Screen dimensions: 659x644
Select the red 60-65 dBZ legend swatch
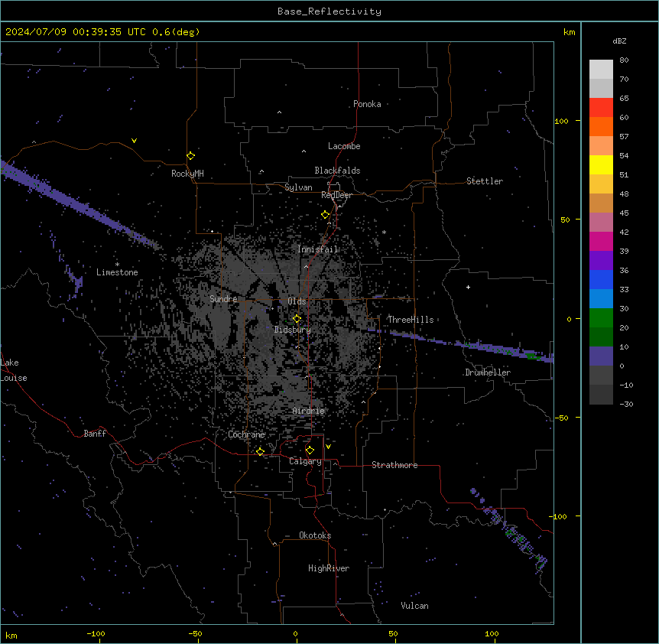(x=601, y=108)
